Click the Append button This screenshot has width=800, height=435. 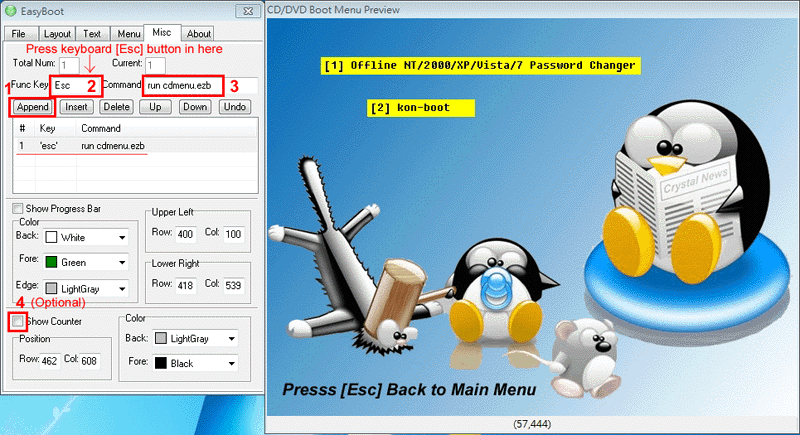tap(33, 107)
